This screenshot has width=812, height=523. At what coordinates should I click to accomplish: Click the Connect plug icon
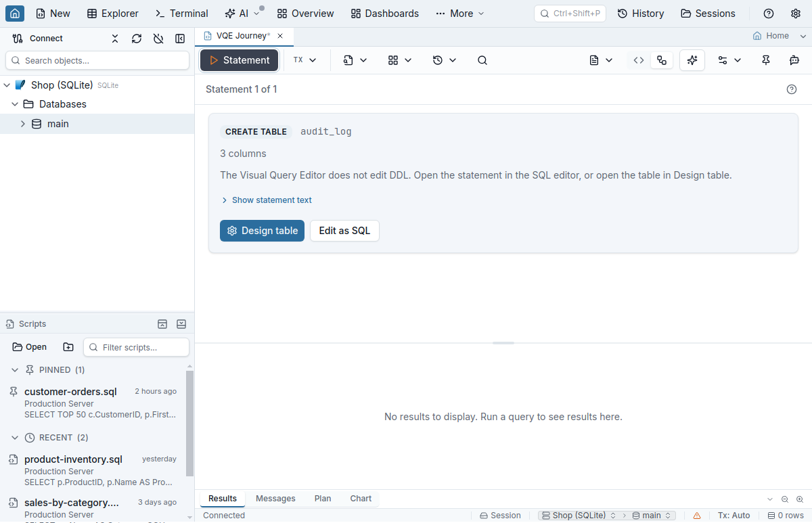18,39
